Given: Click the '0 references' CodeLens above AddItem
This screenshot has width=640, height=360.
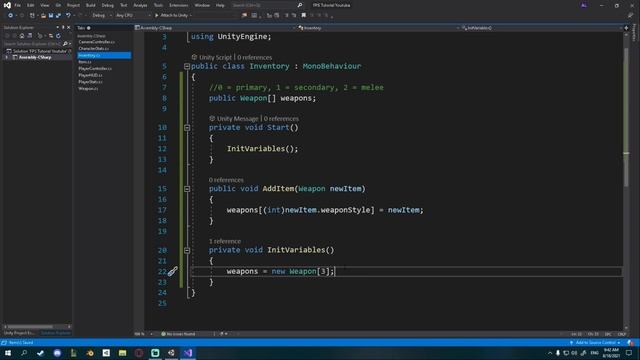Looking at the screenshot, I should pyautogui.click(x=226, y=180).
